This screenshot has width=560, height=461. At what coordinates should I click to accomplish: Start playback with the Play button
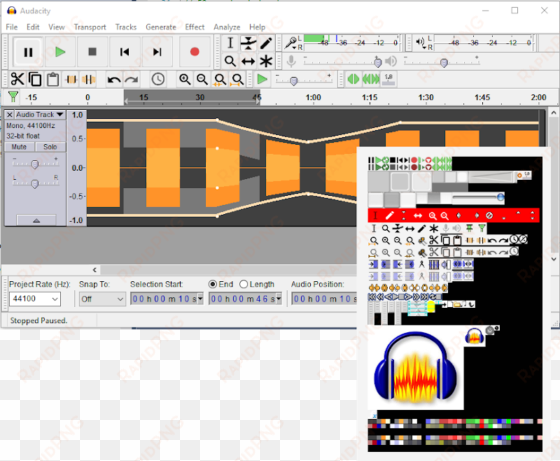(60, 52)
